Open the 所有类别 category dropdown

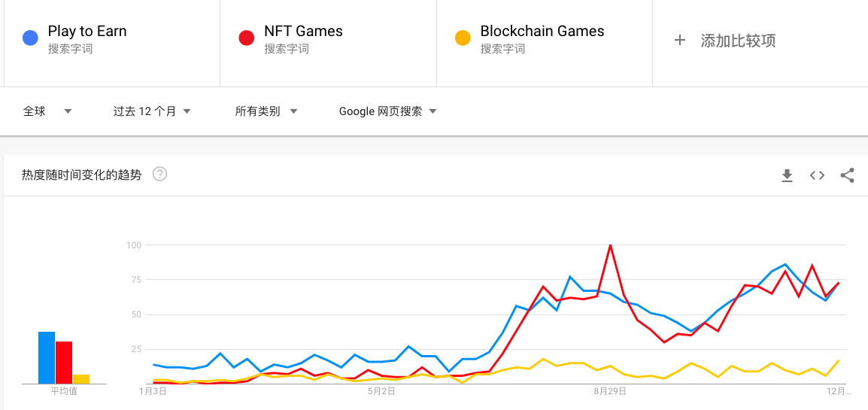click(x=266, y=111)
